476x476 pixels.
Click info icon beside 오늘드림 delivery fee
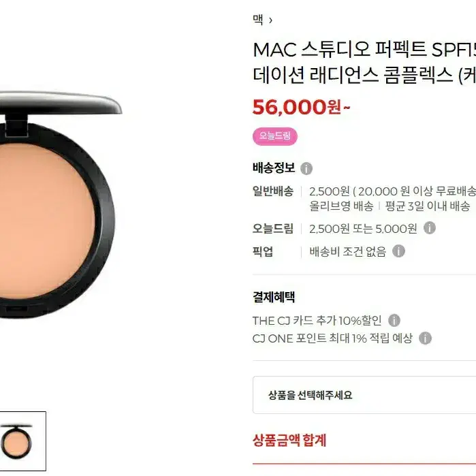coord(429,228)
